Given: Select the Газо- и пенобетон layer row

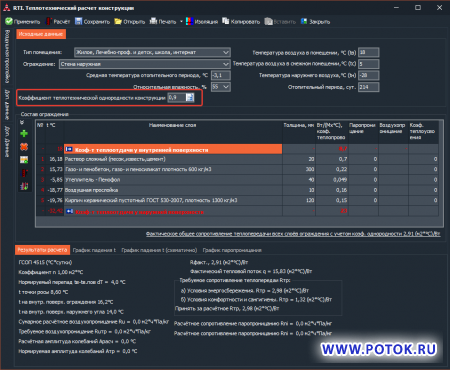Looking at the screenshot, I should point(237,169).
